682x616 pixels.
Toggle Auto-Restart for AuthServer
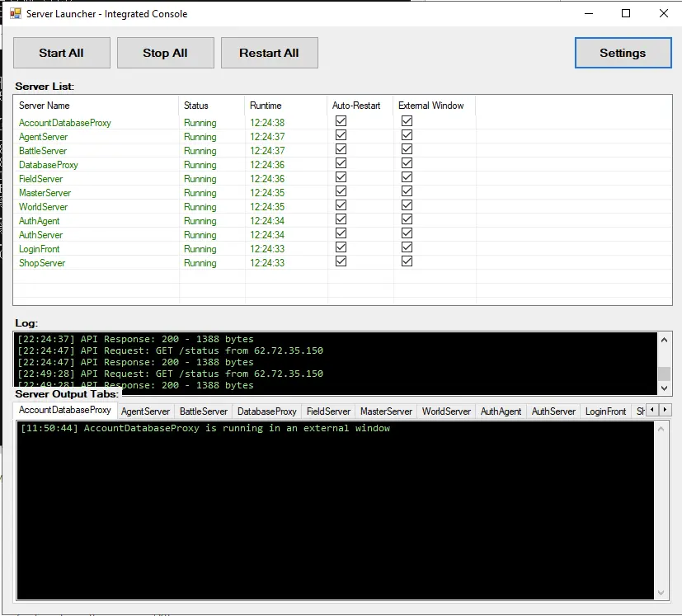pos(341,233)
